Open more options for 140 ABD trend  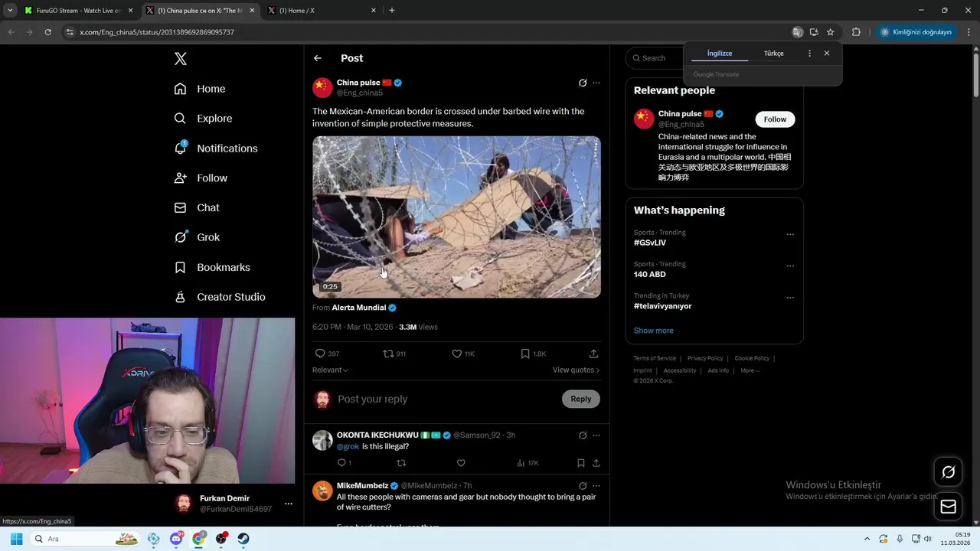[790, 266]
